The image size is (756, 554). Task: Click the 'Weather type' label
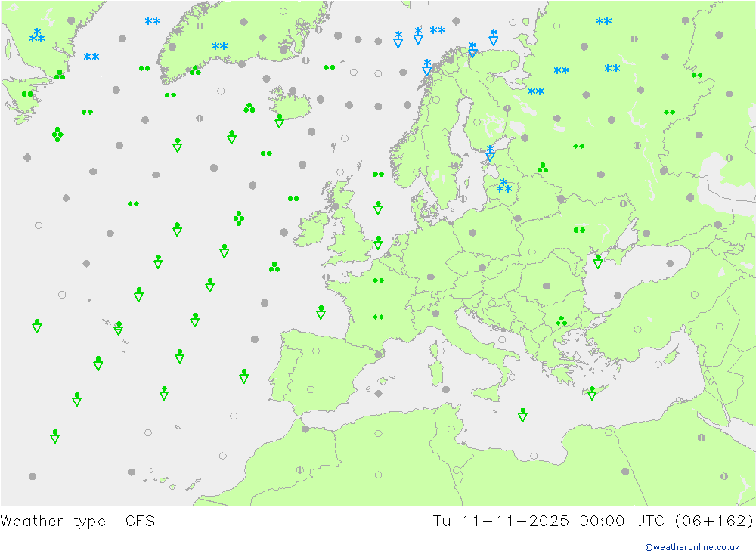pos(53,522)
